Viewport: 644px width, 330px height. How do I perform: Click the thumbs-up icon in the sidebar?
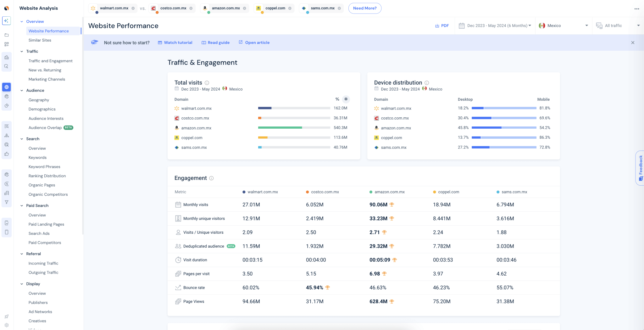[6, 154]
